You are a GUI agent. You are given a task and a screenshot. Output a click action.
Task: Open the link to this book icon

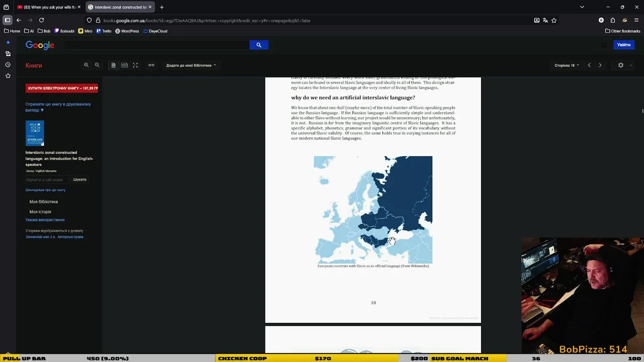pyautogui.click(x=151, y=65)
